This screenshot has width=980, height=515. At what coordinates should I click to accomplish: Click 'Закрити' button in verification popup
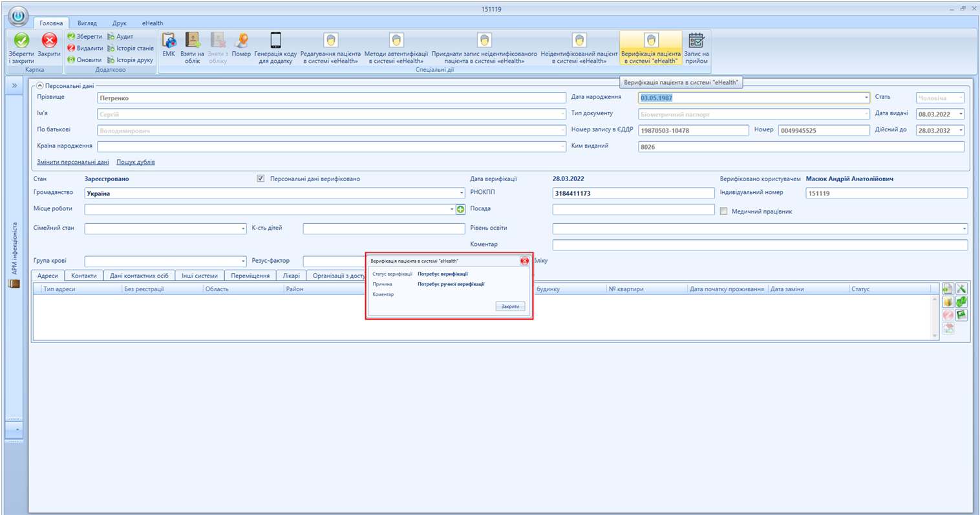pos(510,306)
